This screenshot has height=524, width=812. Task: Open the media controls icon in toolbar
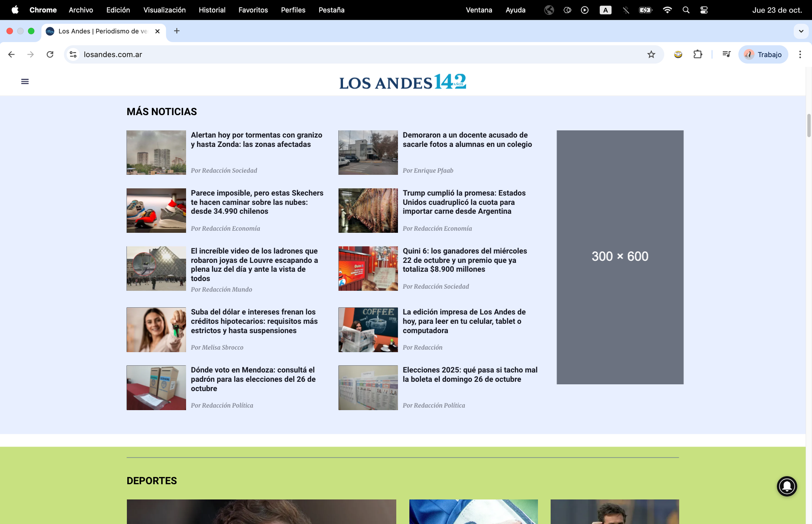(x=727, y=54)
